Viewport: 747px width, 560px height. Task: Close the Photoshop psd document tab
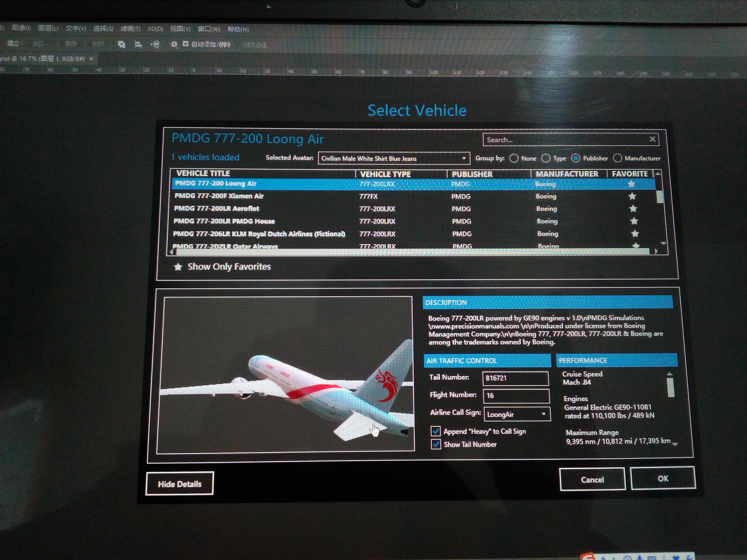click(91, 59)
